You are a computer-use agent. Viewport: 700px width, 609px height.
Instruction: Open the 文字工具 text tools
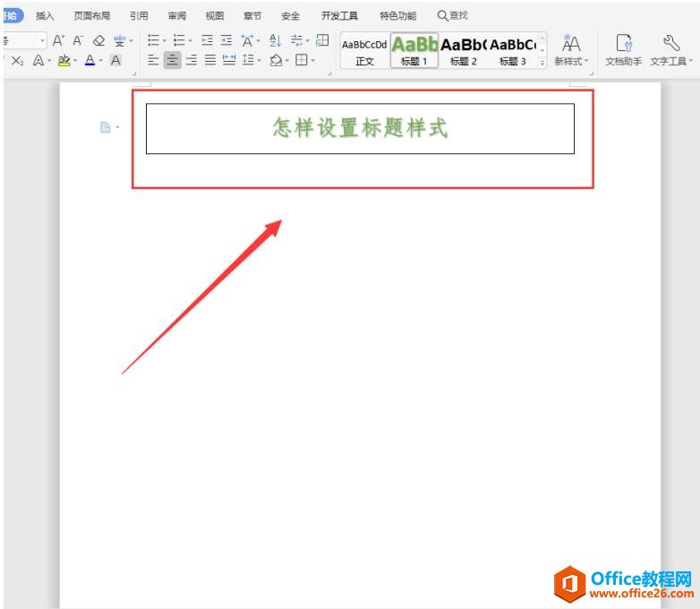[670, 50]
